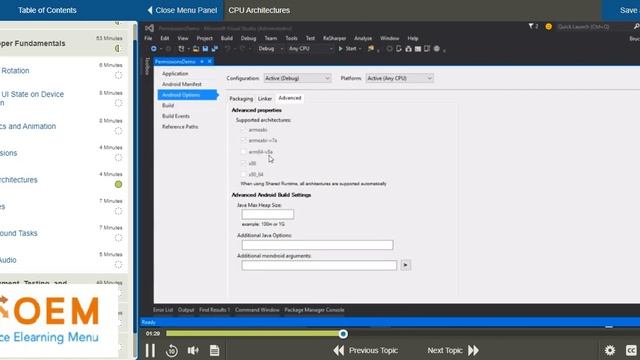Toggle closed captions CC button
640x360 pixels.
point(631,350)
